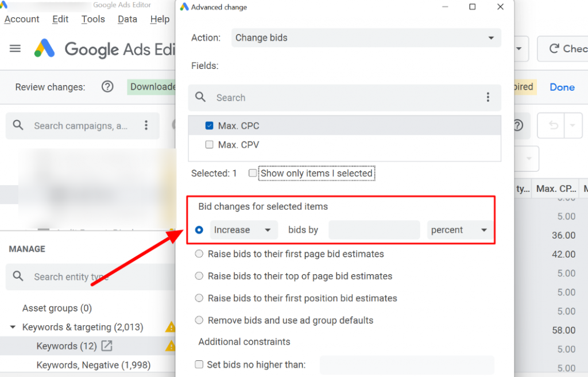The image size is (588, 377).
Task: Click the undo arrow button in main window
Action: (x=554, y=125)
